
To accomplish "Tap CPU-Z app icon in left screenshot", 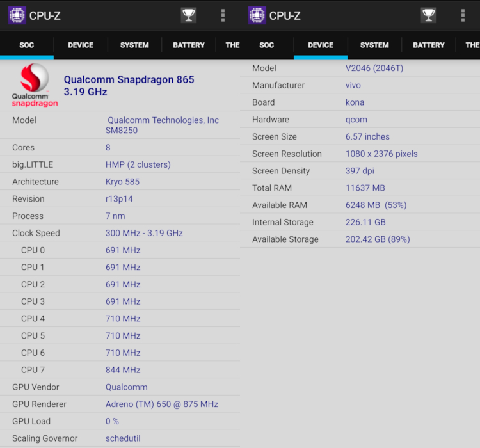I will point(17,15).
